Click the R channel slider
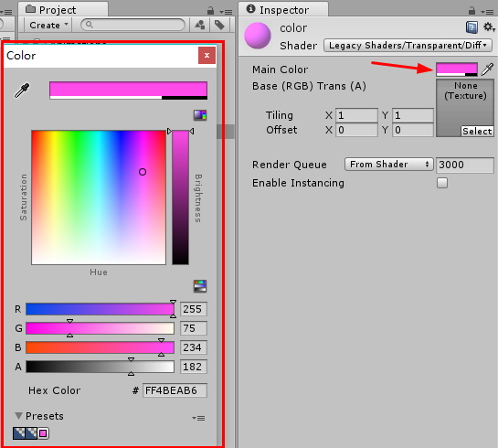The height and width of the screenshot is (448, 498). (100, 309)
